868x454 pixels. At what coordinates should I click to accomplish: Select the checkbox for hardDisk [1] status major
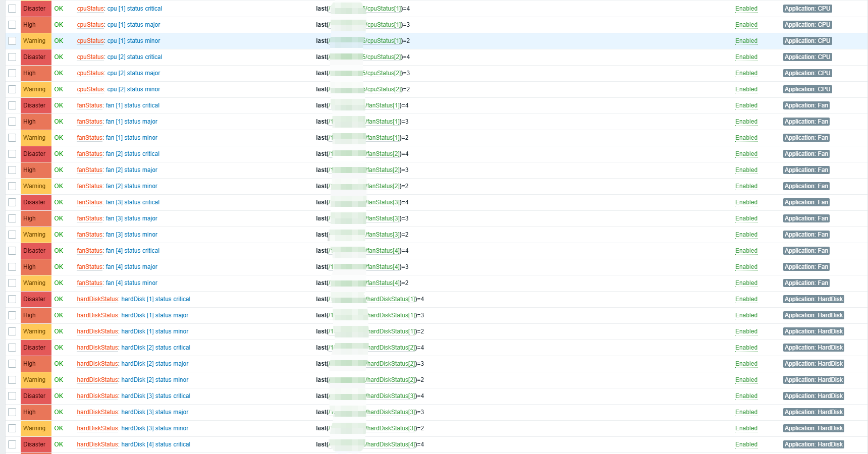tap(12, 315)
